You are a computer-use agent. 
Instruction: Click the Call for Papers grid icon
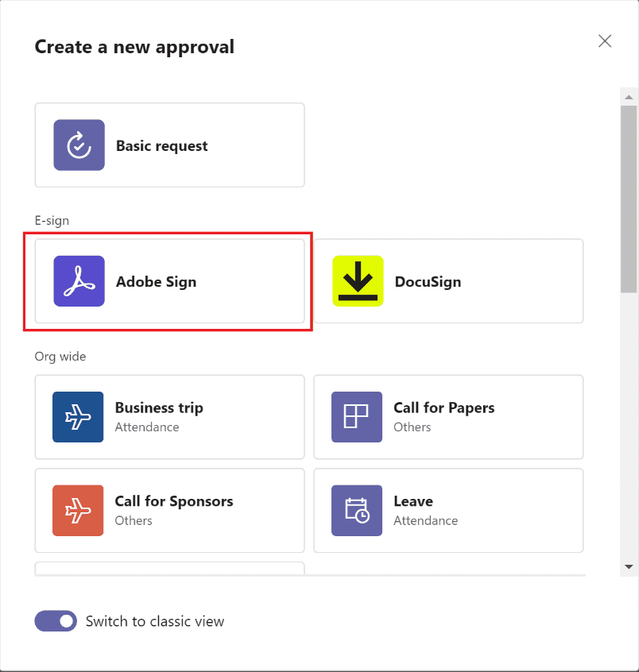[x=357, y=417]
